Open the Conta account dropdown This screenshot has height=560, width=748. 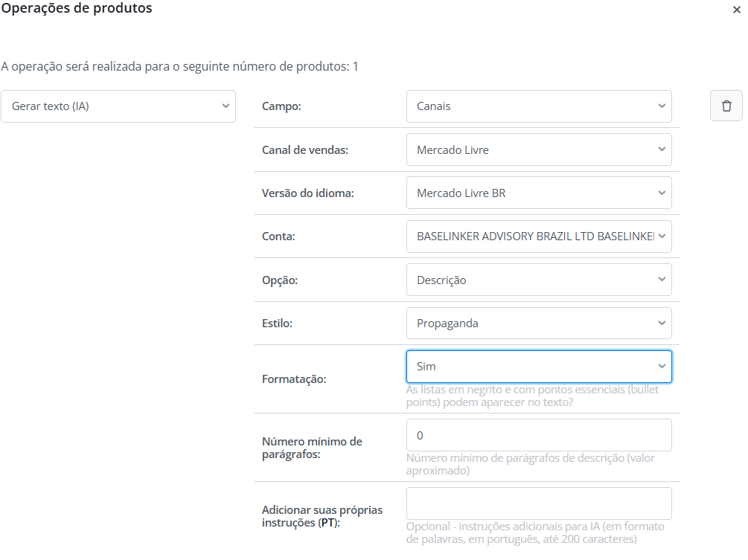539,236
